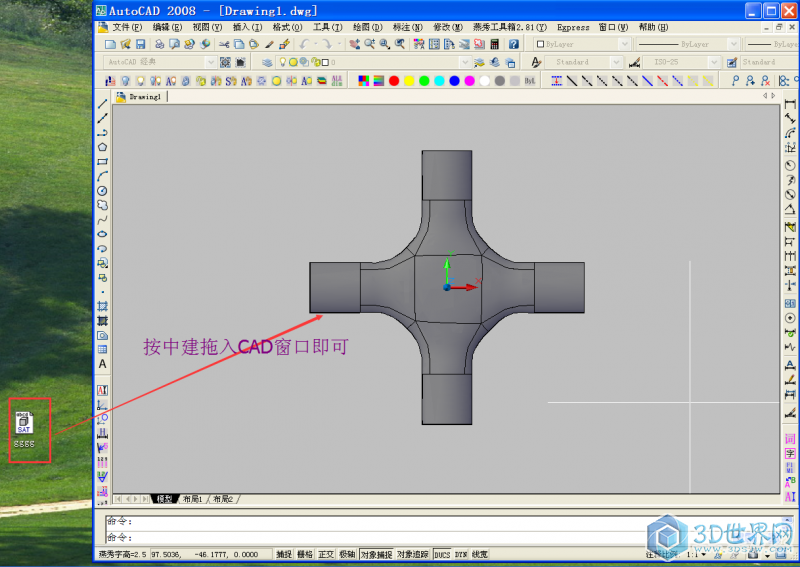
Task: Click the red dashed line style icon
Action: click(x=662, y=81)
